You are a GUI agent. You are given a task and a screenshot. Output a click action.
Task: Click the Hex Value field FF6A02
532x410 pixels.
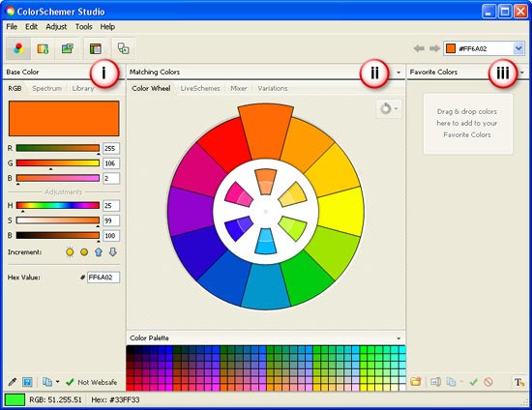click(103, 278)
